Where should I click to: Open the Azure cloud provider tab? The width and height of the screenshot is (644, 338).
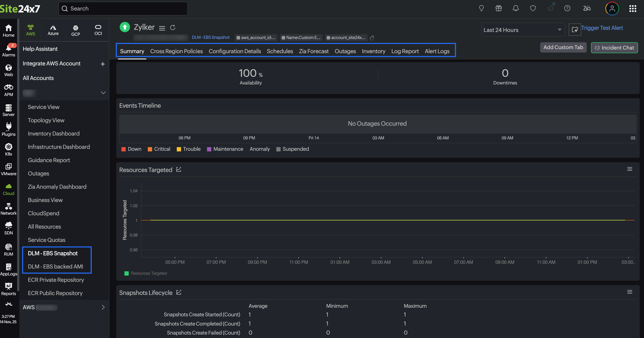[53, 30]
